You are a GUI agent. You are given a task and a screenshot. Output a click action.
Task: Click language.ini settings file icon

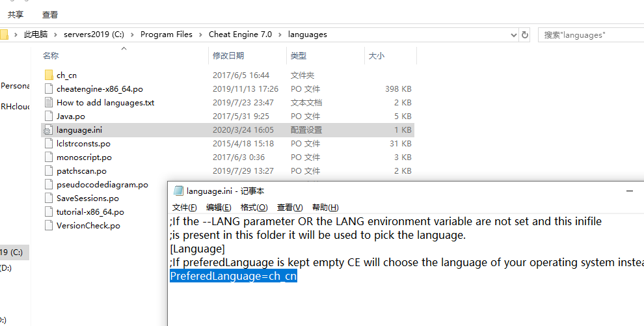pos(49,129)
